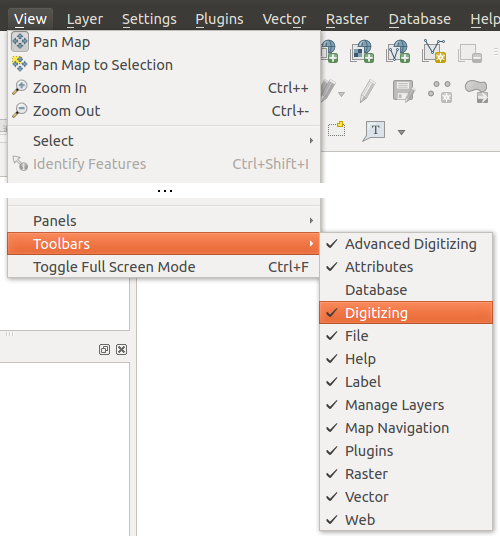Select the Text Annotation tool icon
This screenshot has width=500, height=536.
[x=374, y=131]
